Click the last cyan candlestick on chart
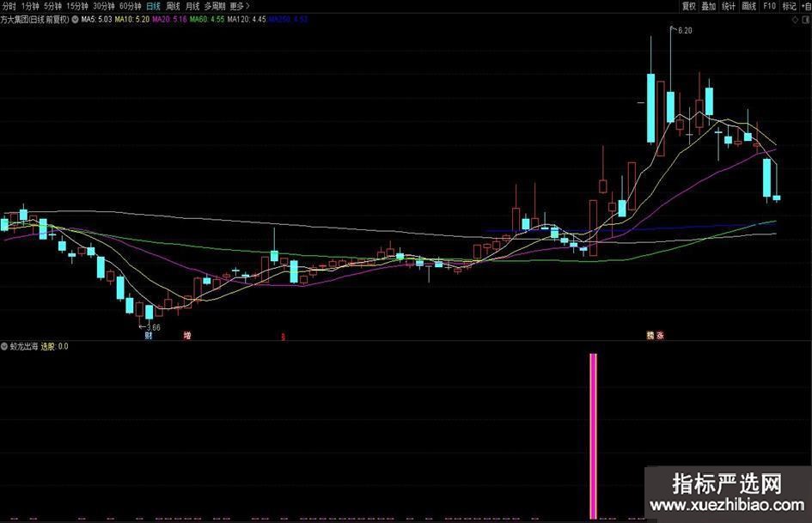This screenshot has height=523, width=812. pos(776,198)
